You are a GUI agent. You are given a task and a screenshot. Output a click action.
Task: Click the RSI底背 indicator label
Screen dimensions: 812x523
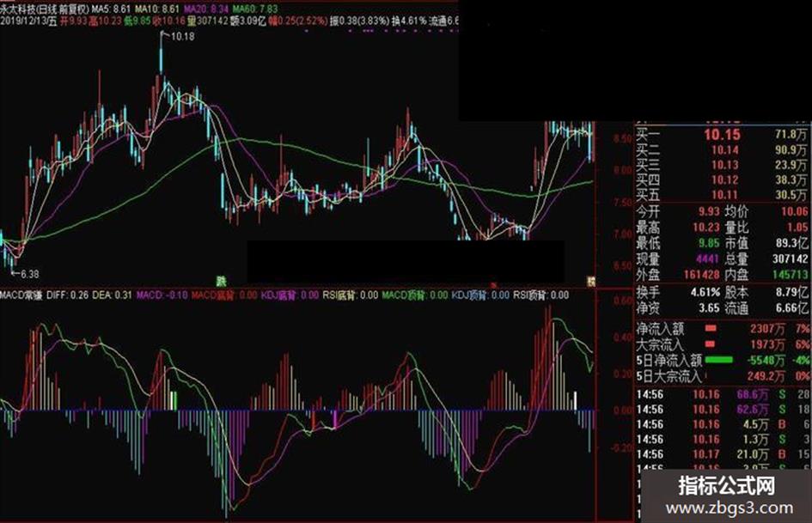pyautogui.click(x=351, y=295)
